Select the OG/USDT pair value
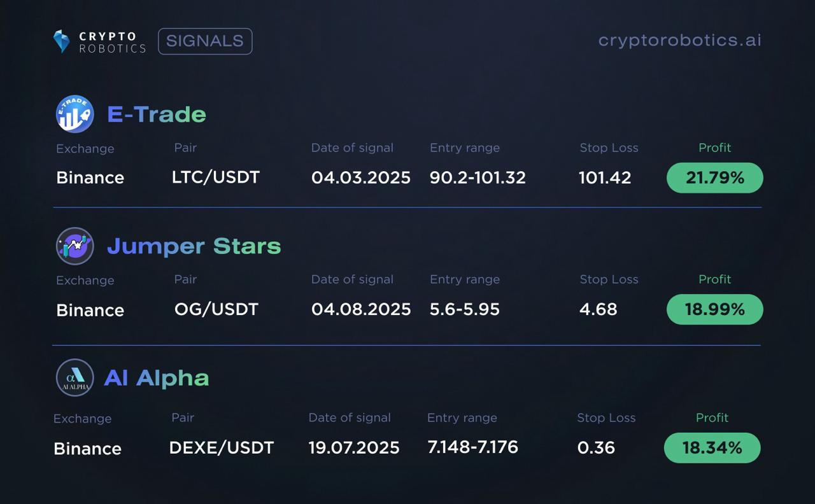815x504 pixels. pyautogui.click(x=216, y=309)
